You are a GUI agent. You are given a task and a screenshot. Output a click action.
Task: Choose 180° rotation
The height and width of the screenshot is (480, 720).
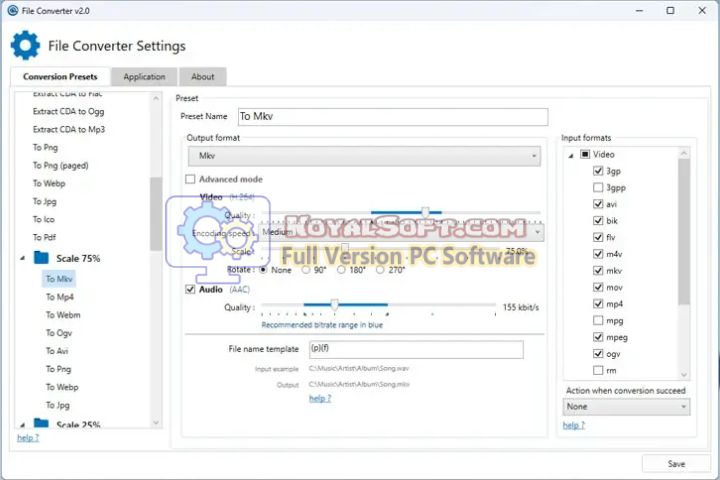coord(341,270)
